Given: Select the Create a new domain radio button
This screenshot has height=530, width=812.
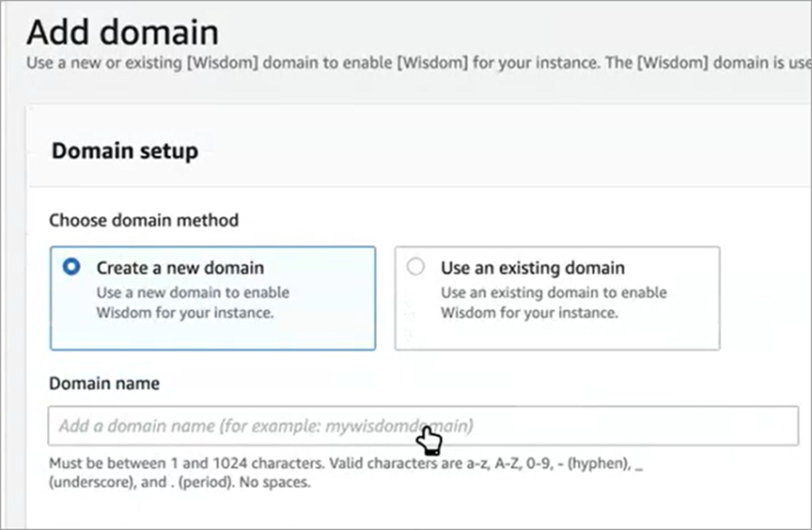Looking at the screenshot, I should coord(70,268).
